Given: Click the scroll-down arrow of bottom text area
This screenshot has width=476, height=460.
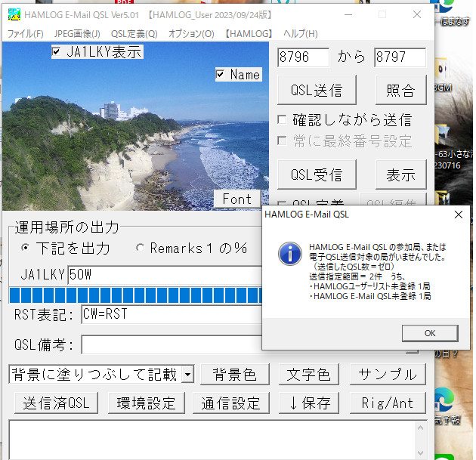Looking at the screenshot, I should pyautogui.click(x=422, y=452).
